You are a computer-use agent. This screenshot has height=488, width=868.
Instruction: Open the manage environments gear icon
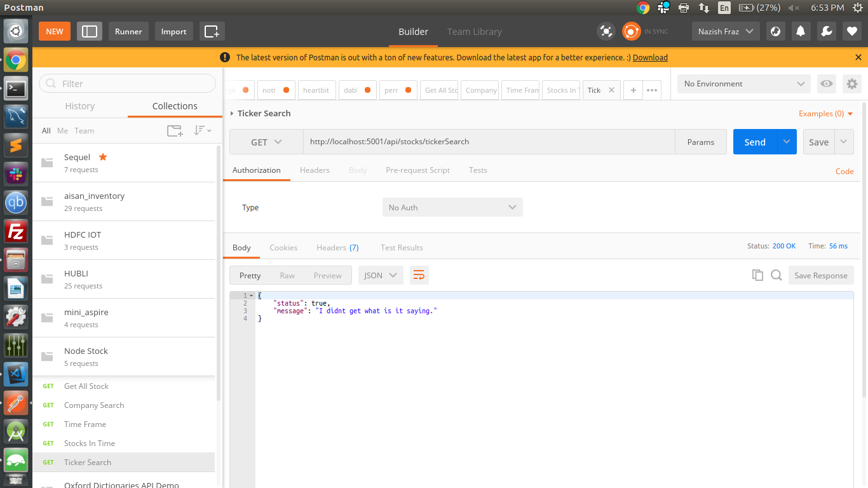point(852,84)
